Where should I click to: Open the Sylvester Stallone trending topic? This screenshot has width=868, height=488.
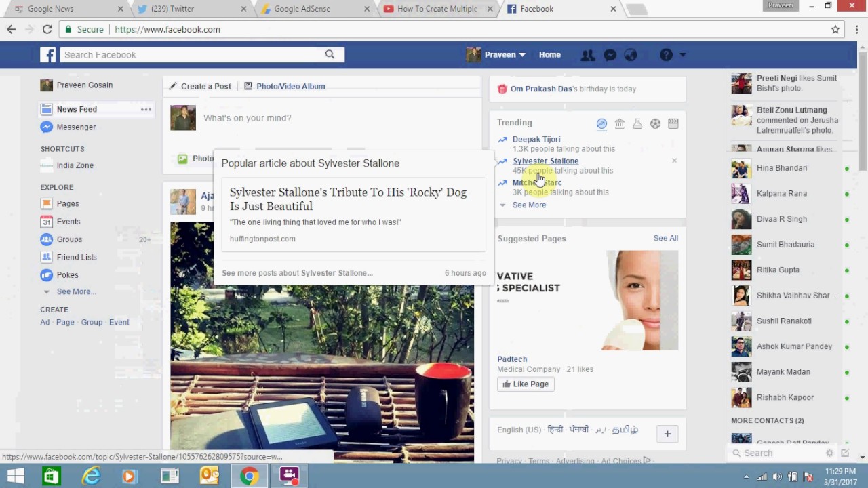pyautogui.click(x=546, y=161)
